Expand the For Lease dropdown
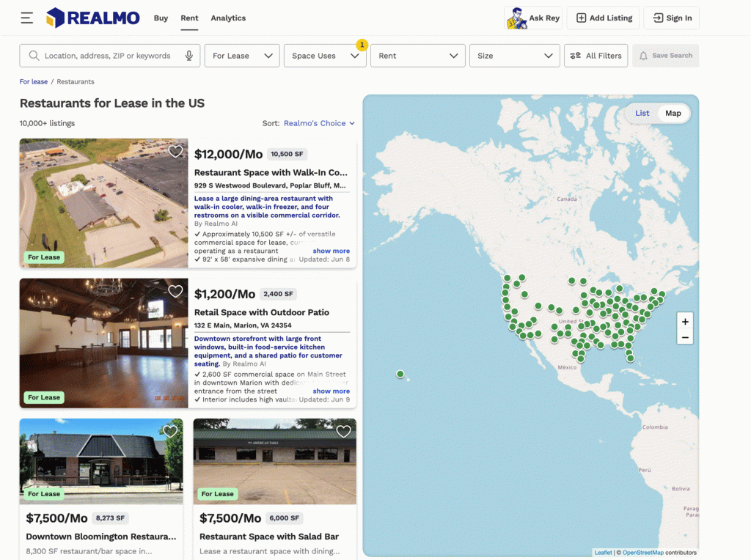Screen dimensions: 751x560 [x=242, y=56]
